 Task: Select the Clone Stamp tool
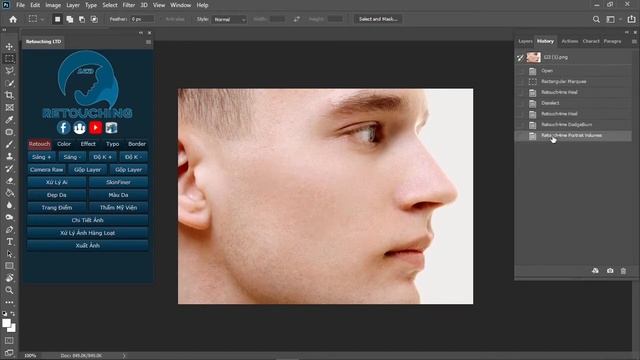pyautogui.click(x=9, y=156)
